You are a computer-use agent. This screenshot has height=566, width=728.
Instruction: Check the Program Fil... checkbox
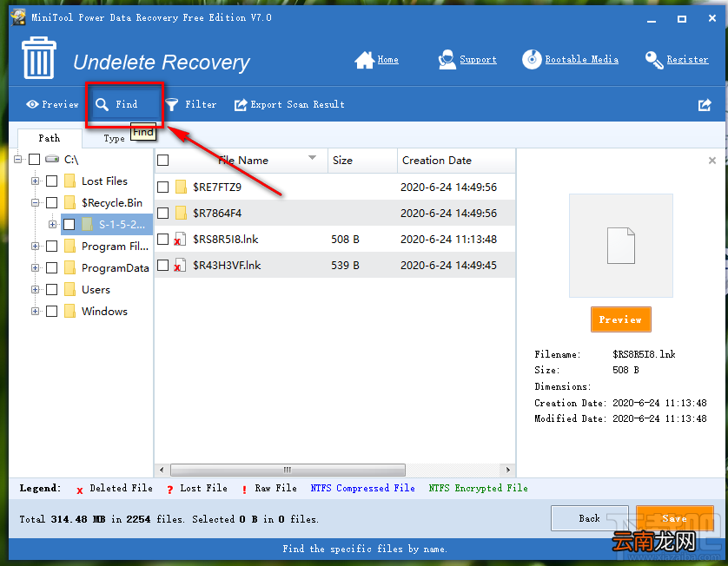pos(51,246)
